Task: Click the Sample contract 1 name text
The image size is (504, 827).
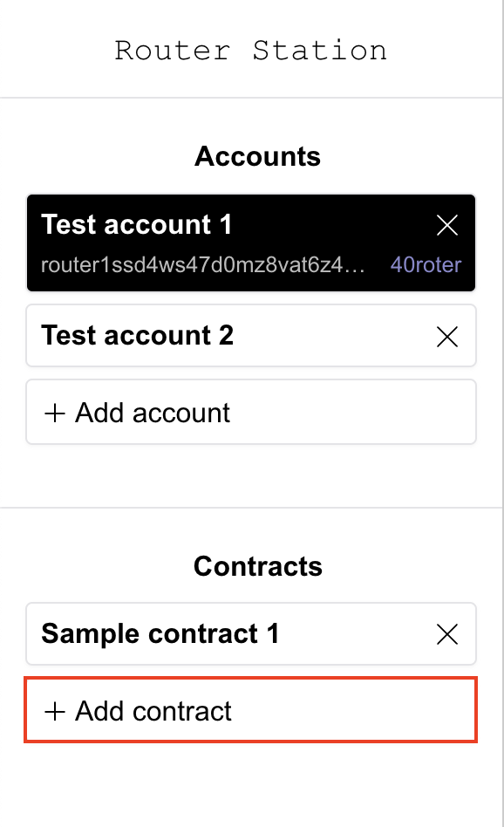Action: 160,633
